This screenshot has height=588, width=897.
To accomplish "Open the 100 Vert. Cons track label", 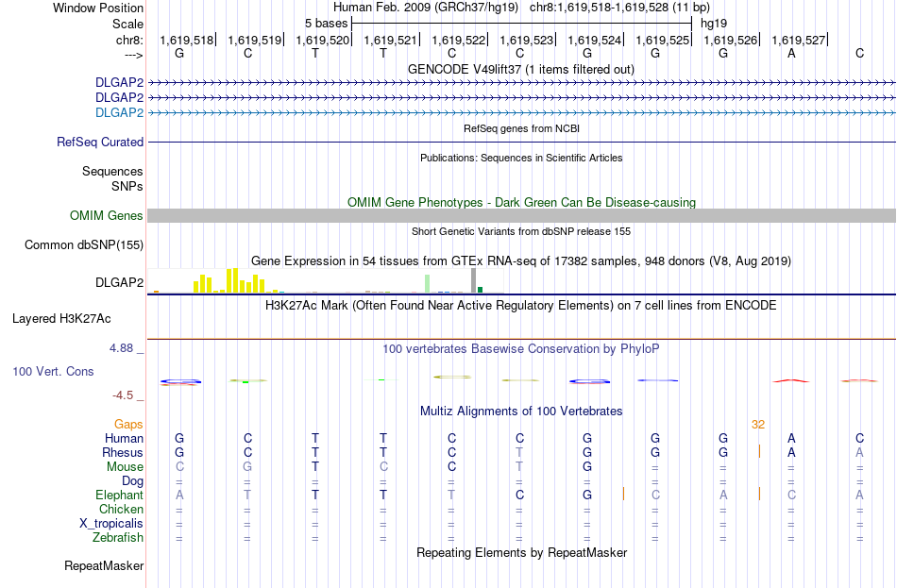I will tap(53, 371).
